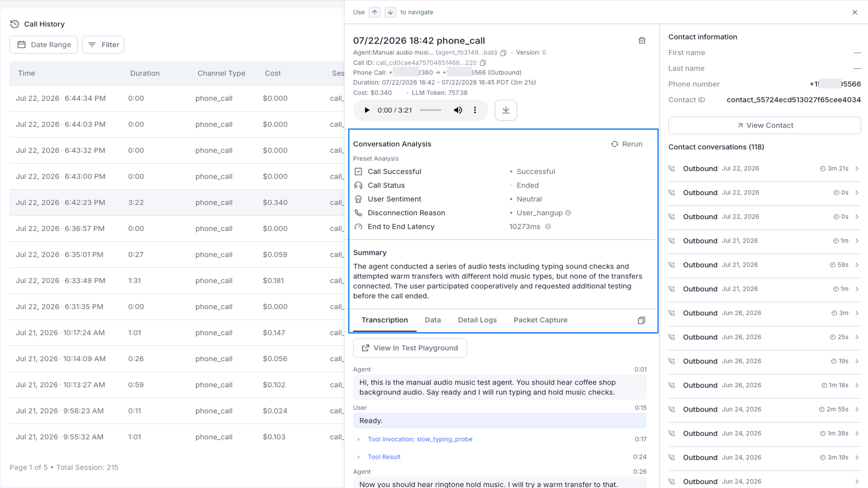Image resolution: width=868 pixels, height=488 pixels.
Task: Click the End to End Latency gauge icon
Action: [358, 227]
